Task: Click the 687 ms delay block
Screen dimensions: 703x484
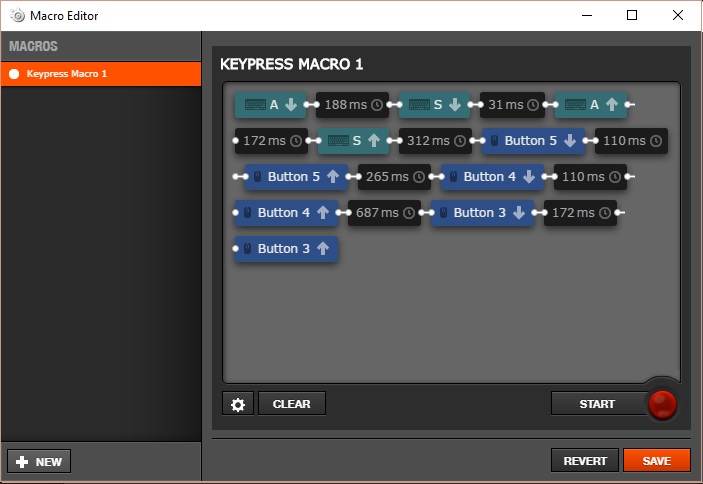Action: point(384,212)
